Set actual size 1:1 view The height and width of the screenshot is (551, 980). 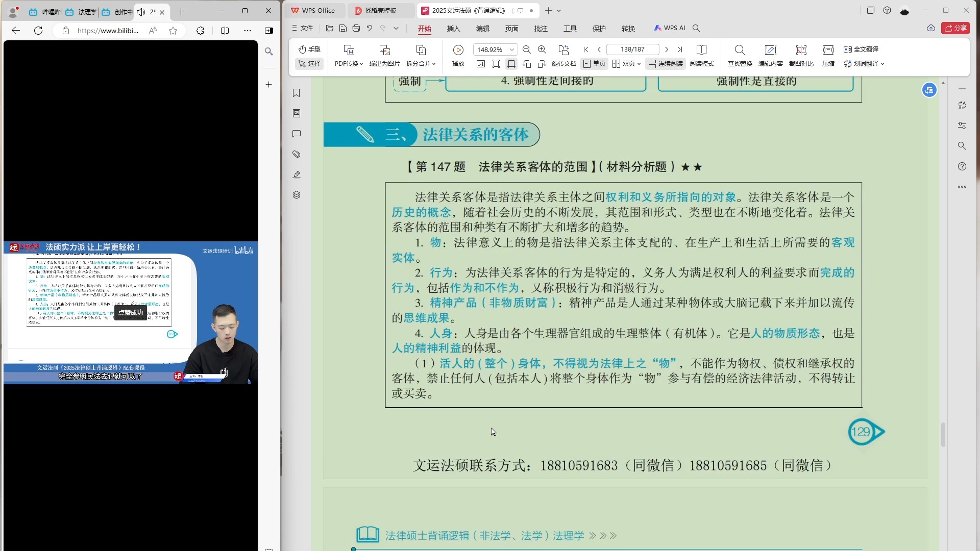(x=481, y=64)
